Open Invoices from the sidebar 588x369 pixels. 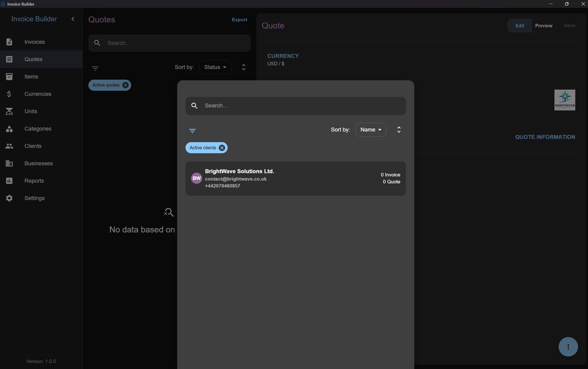pyautogui.click(x=41, y=42)
